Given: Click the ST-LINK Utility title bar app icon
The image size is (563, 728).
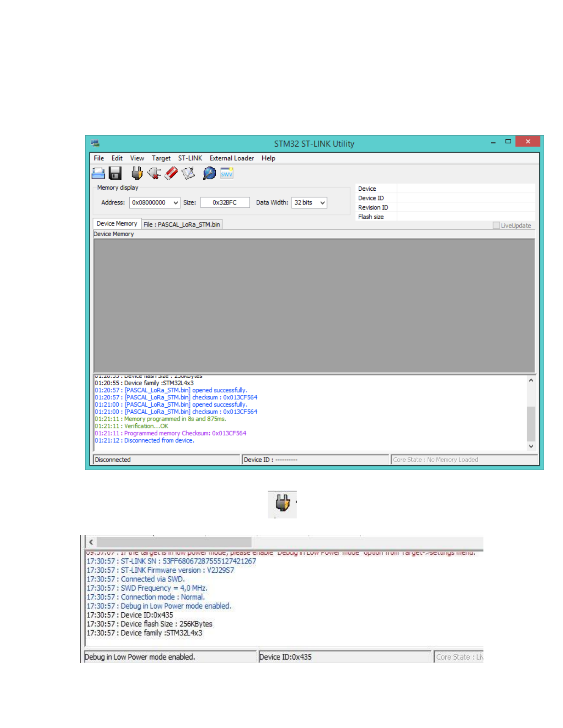Looking at the screenshot, I should pos(95,143).
